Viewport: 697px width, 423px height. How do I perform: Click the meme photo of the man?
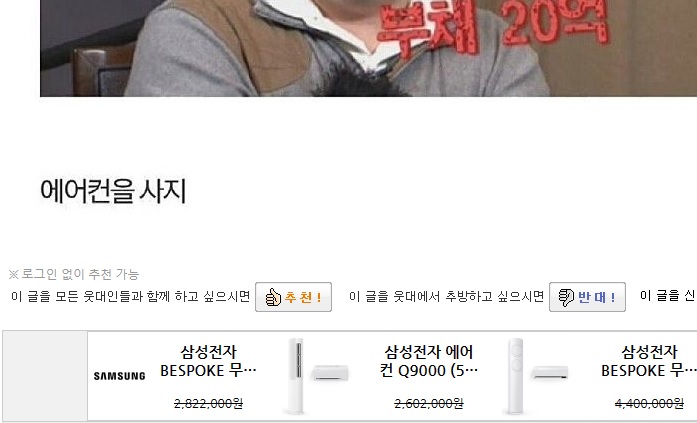click(369, 48)
